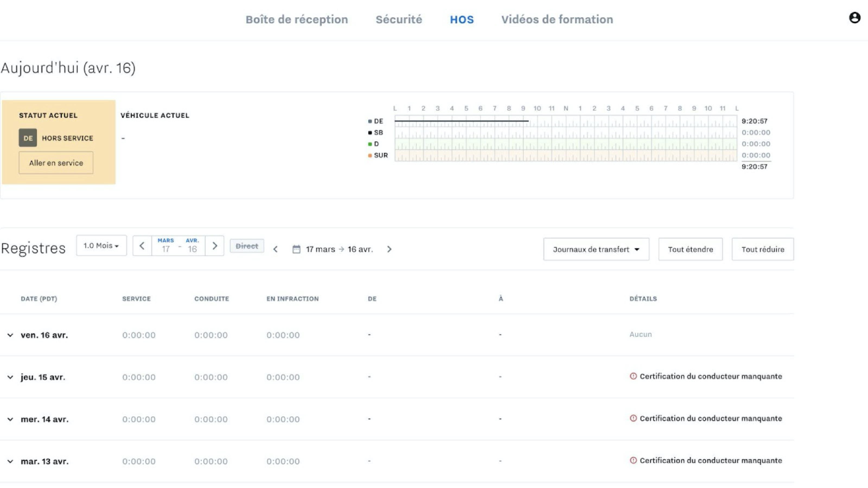
Task: Click the DE status line on the timeline chart
Action: click(x=462, y=121)
